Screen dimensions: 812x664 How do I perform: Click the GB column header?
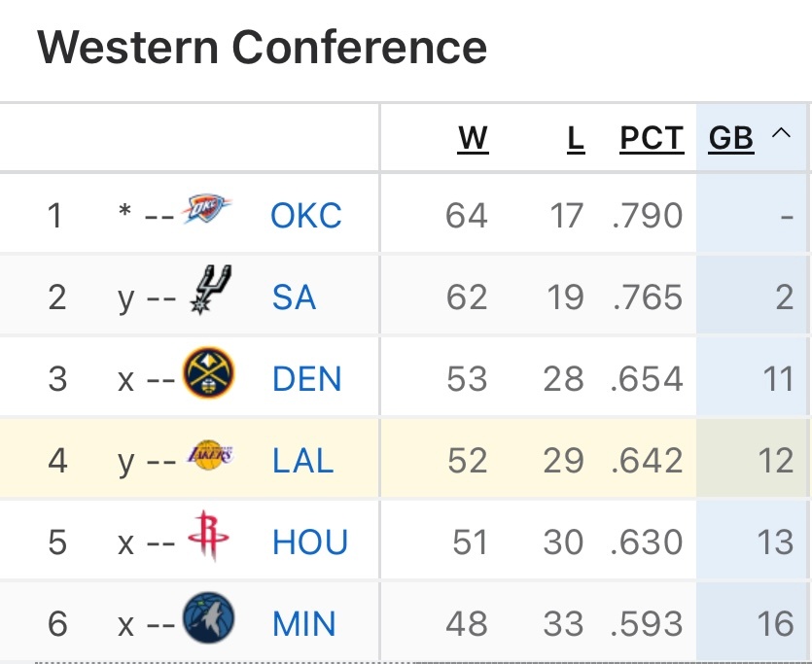(731, 139)
